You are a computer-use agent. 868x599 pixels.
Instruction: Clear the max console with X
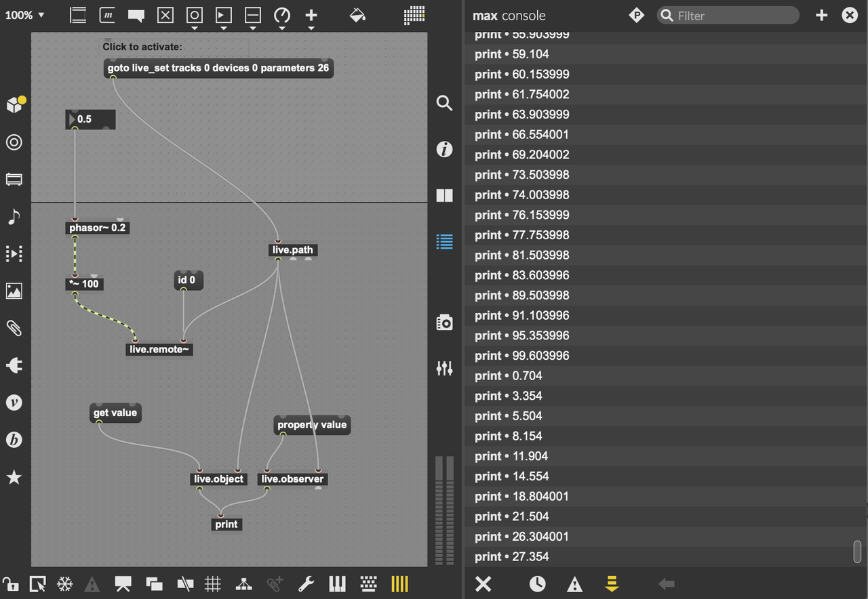pos(483,583)
